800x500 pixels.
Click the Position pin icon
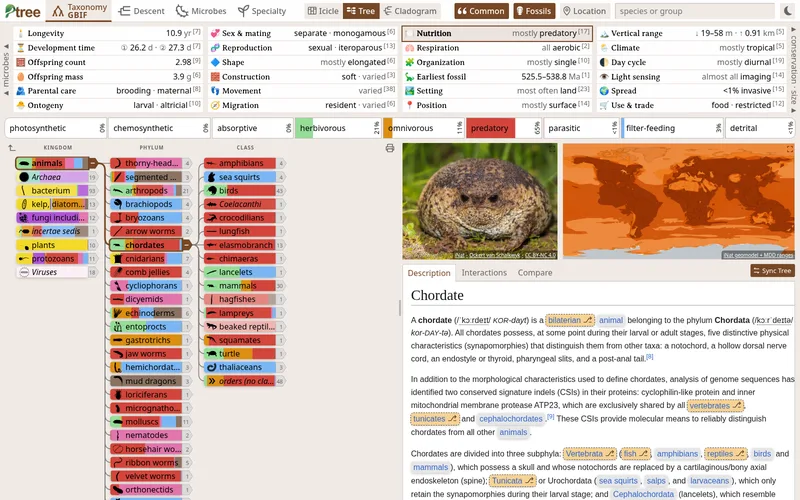pyautogui.click(x=409, y=105)
